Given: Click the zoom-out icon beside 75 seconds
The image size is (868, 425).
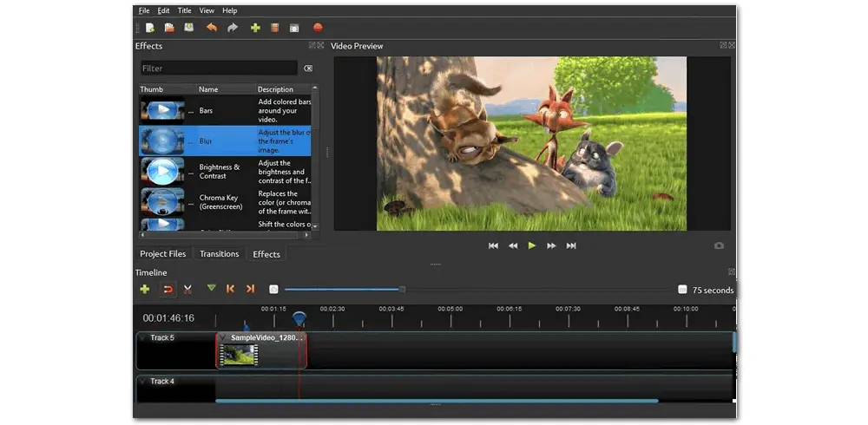Looking at the screenshot, I should click(x=682, y=290).
